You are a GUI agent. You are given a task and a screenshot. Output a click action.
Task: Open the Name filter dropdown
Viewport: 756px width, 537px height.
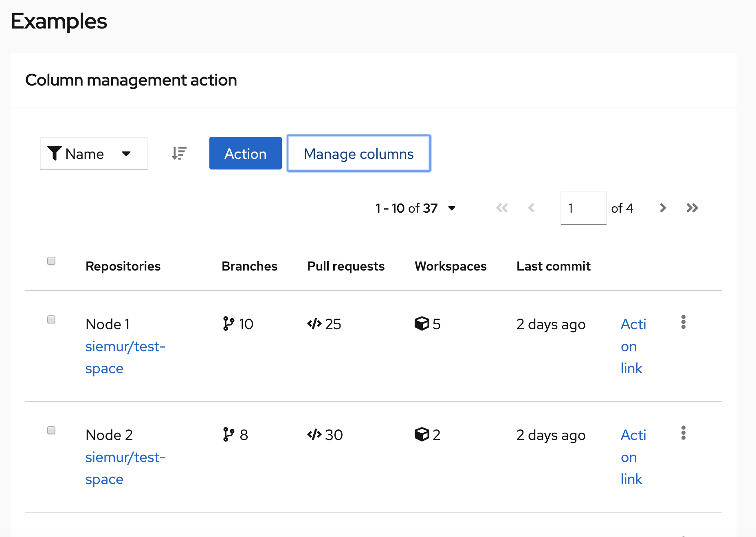[x=94, y=154]
